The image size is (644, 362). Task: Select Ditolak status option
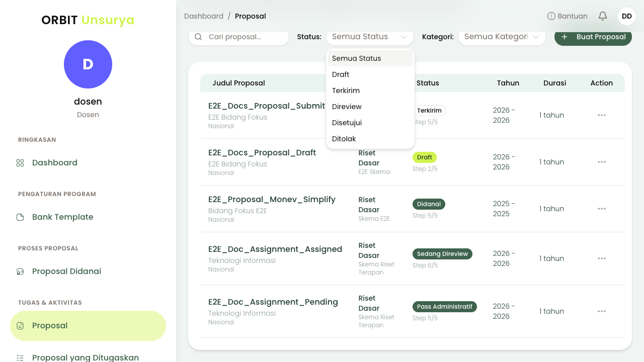click(370, 139)
